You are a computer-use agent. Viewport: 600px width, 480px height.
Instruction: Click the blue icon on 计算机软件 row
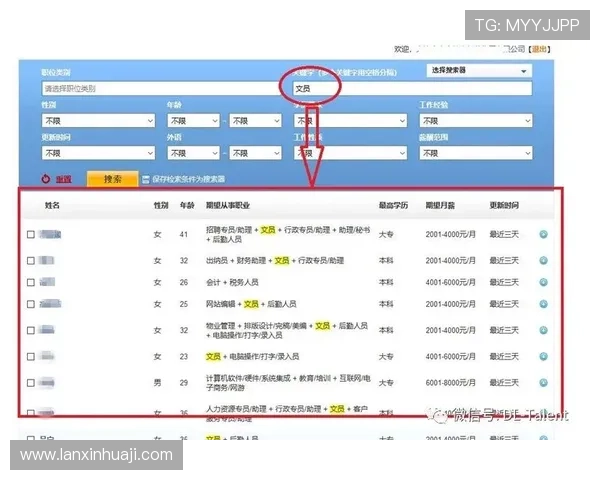[x=543, y=382]
